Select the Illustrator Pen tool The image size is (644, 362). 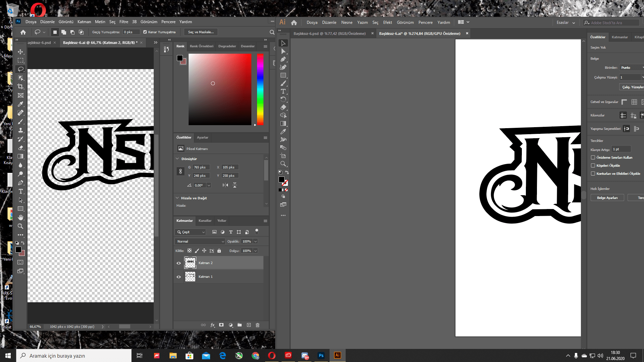283,59
